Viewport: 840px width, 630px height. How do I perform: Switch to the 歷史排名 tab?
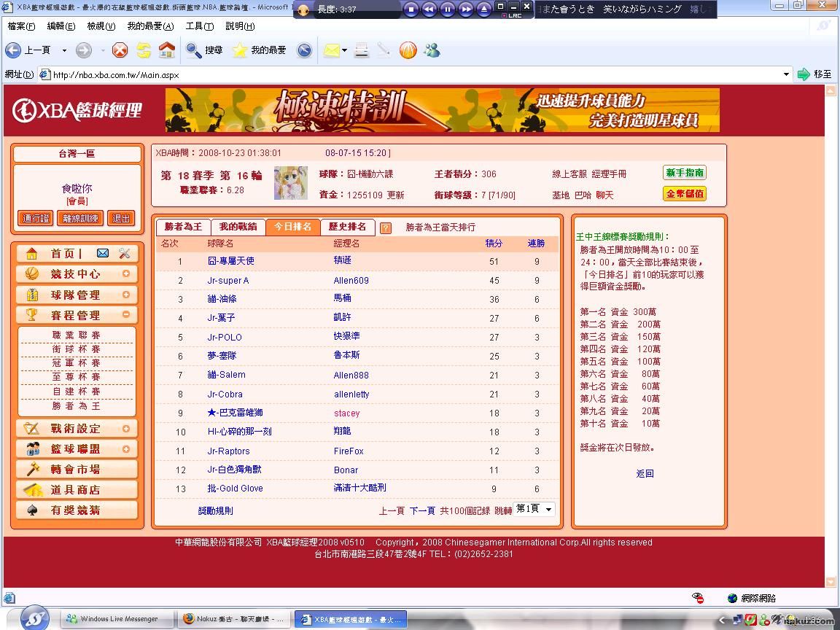347,227
